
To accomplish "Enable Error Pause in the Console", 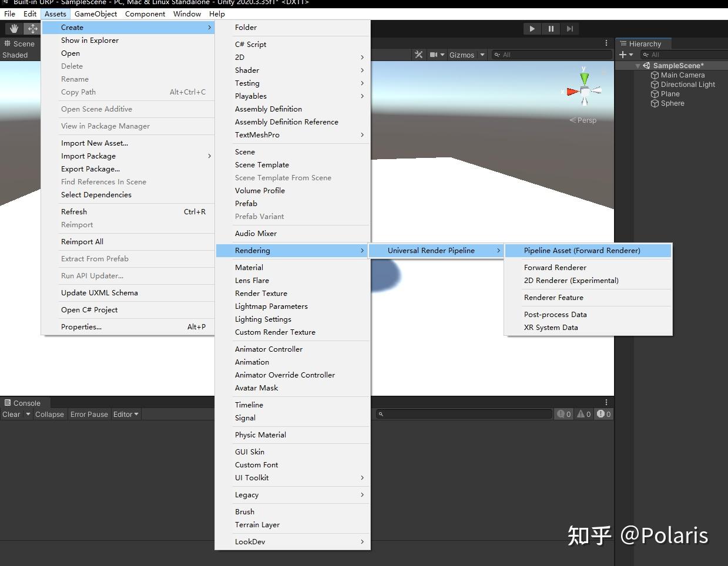I will coord(89,414).
